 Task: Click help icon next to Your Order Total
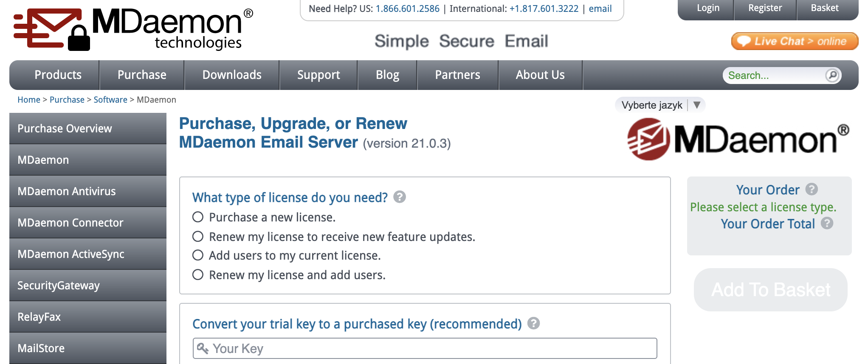(x=827, y=223)
